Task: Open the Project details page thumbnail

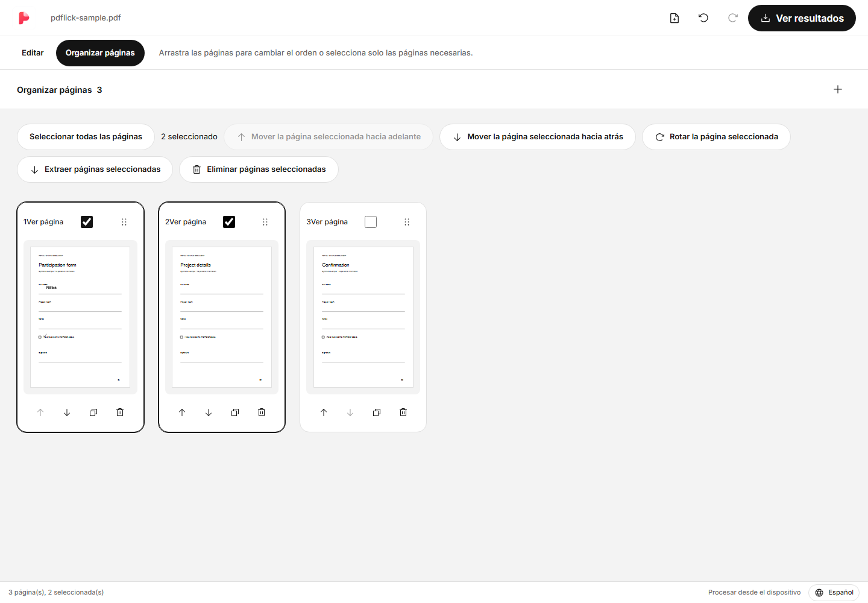Action: (x=222, y=317)
